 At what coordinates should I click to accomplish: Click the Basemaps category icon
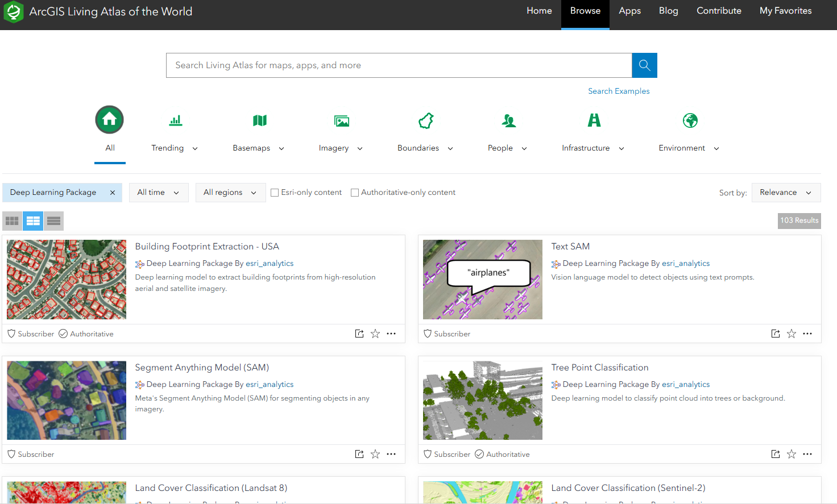click(259, 120)
